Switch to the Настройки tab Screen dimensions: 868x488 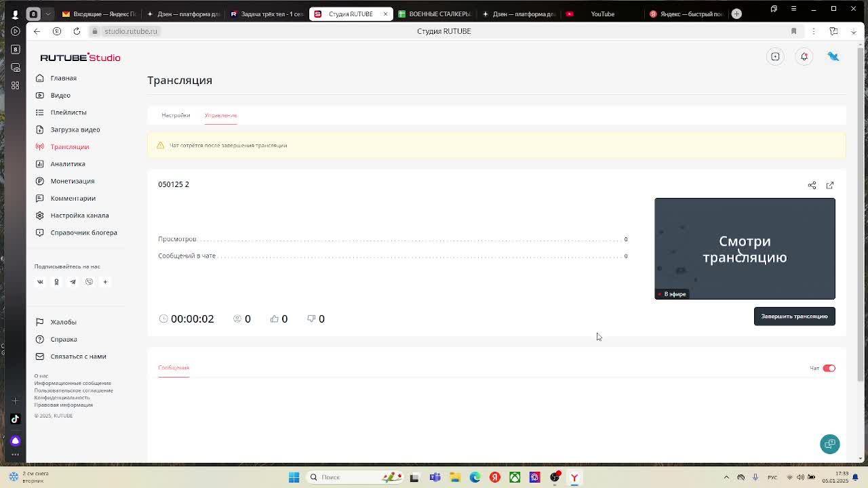(176, 115)
